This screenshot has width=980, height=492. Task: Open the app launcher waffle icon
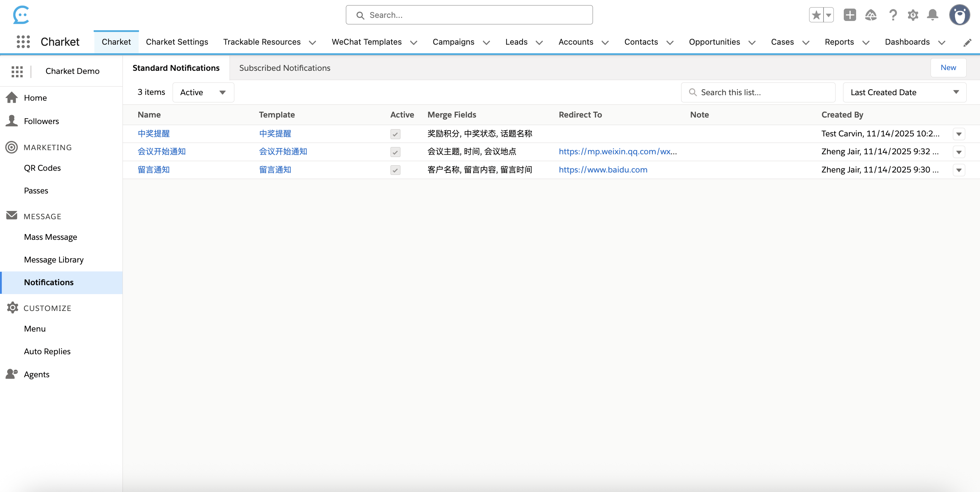(17, 71)
